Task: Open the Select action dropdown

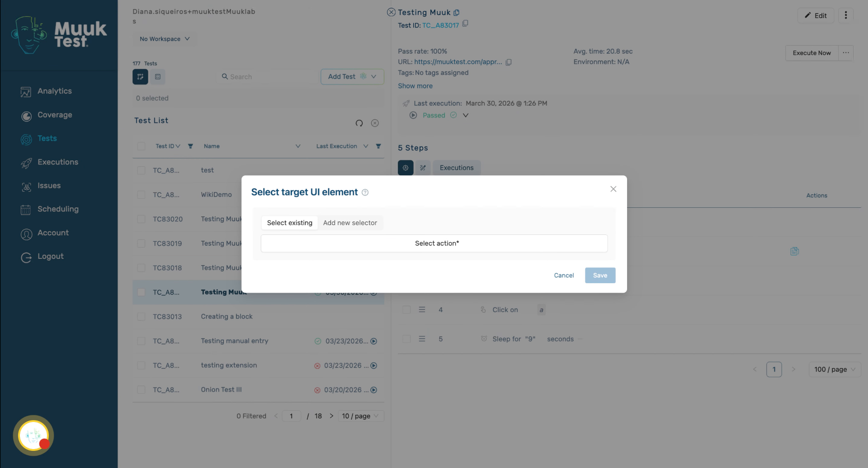Action: pyautogui.click(x=434, y=243)
